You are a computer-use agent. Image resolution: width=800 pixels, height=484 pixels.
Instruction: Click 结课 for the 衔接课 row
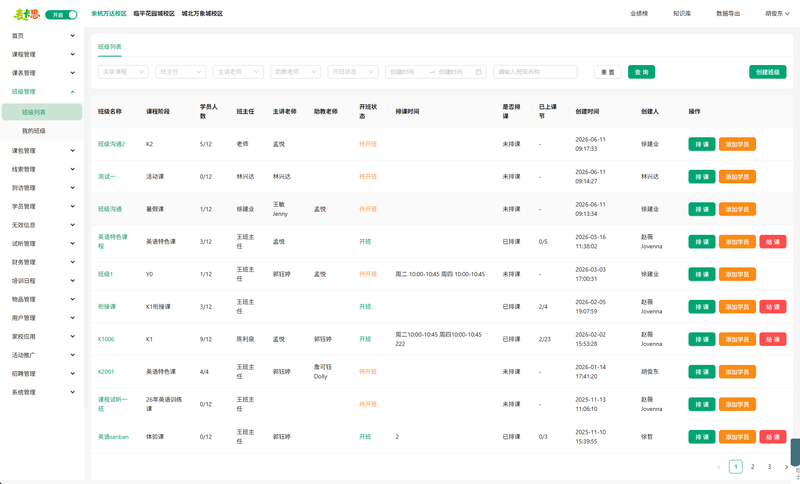click(773, 307)
